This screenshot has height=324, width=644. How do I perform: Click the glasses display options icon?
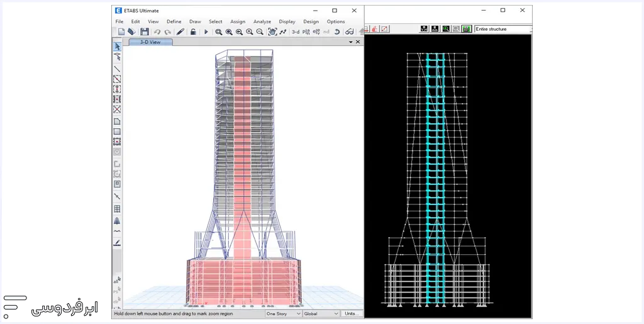pyautogui.click(x=349, y=31)
